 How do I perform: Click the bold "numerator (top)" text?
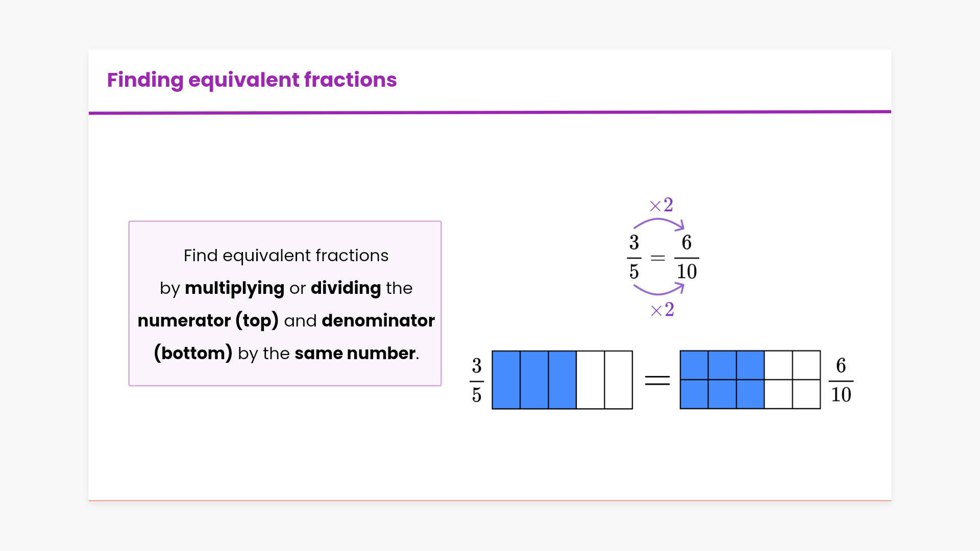(208, 321)
